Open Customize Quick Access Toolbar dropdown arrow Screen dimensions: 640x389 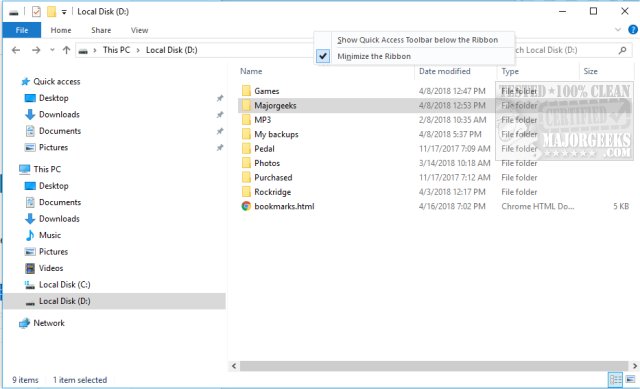(x=64, y=12)
